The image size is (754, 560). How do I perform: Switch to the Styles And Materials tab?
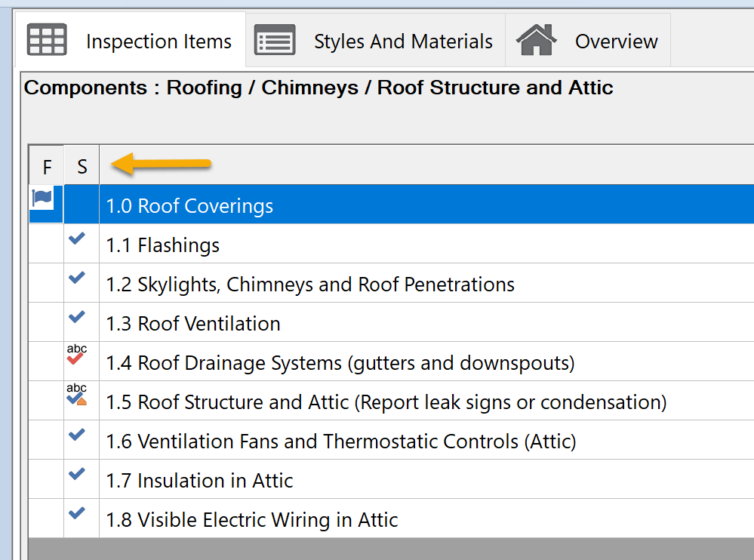(402, 42)
